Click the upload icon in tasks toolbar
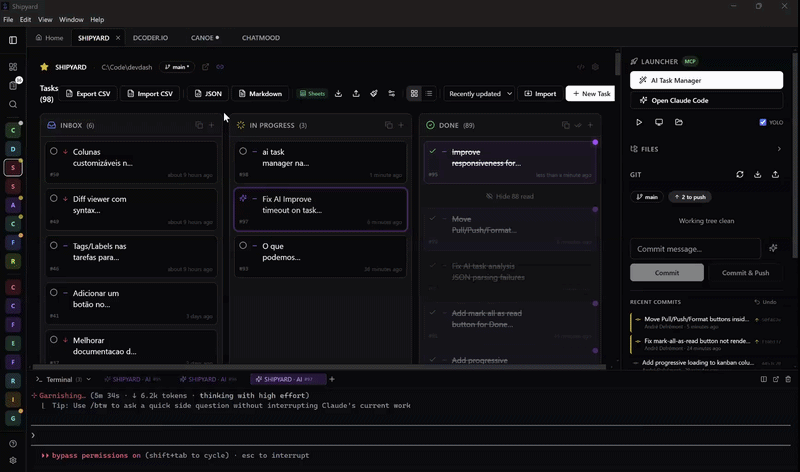 (x=356, y=93)
